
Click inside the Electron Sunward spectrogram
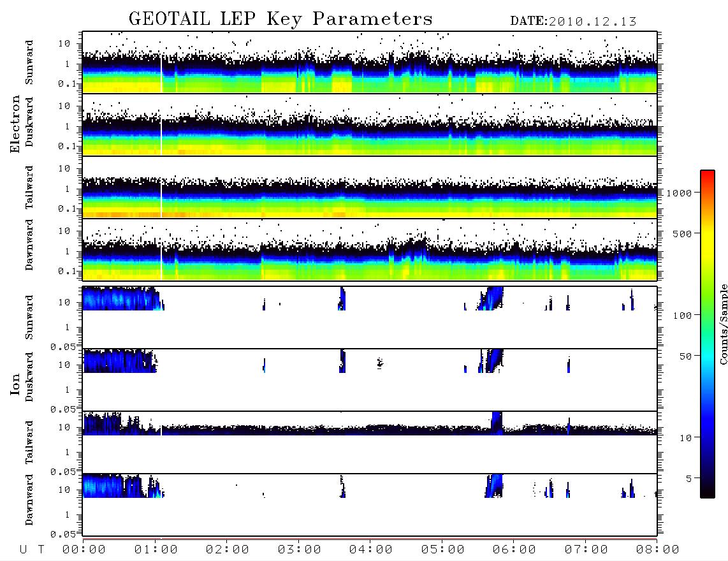point(370,62)
